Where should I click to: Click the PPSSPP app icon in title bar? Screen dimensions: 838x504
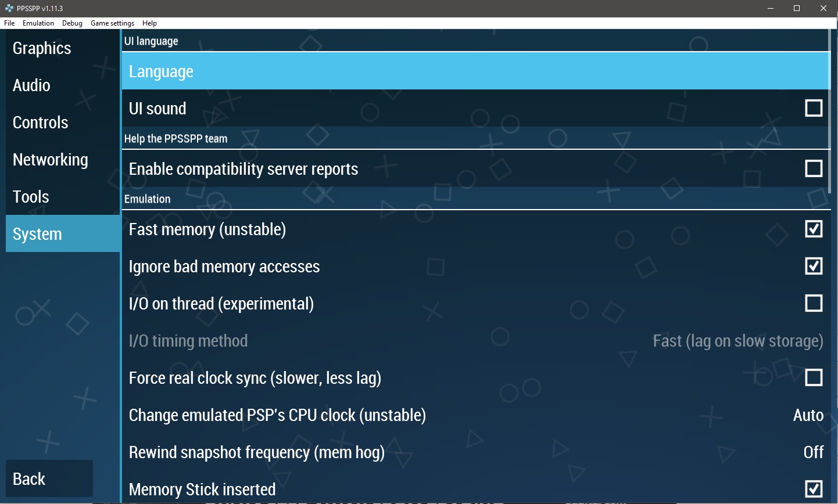(9, 8)
